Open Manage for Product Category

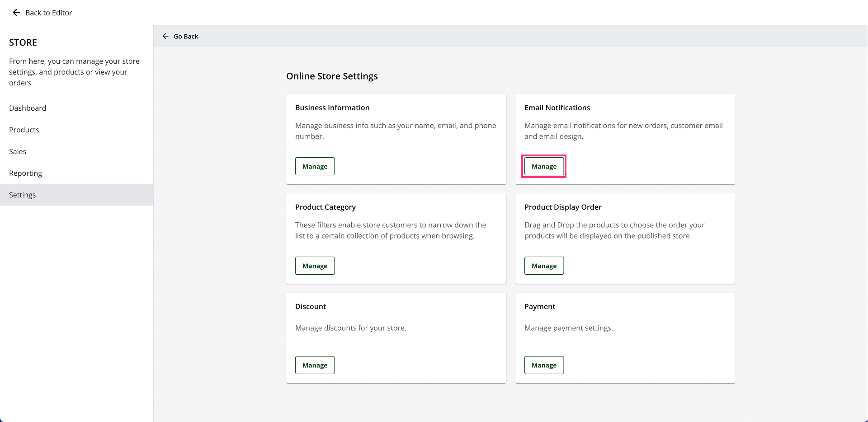[x=315, y=266]
